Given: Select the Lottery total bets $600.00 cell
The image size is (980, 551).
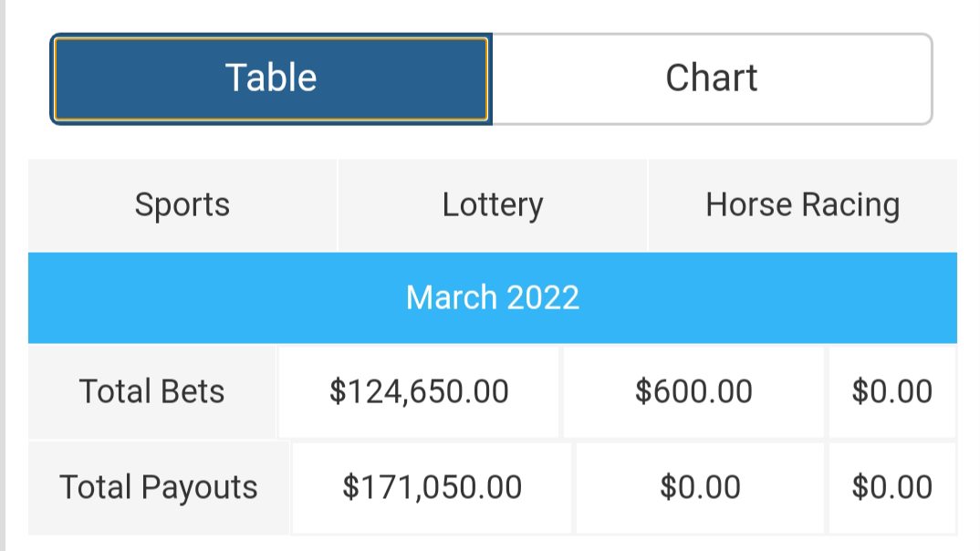Looking at the screenshot, I should point(693,392).
